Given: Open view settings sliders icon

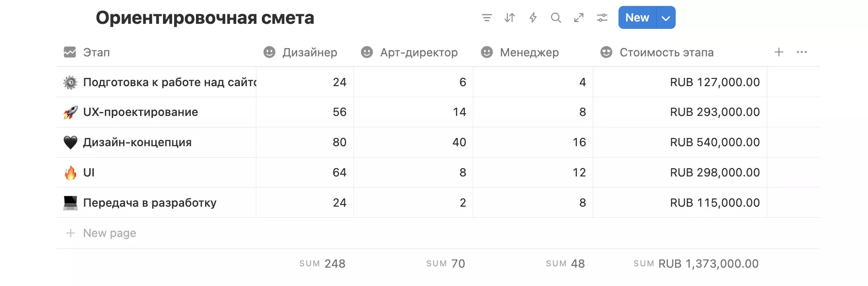Looking at the screenshot, I should pos(602,18).
